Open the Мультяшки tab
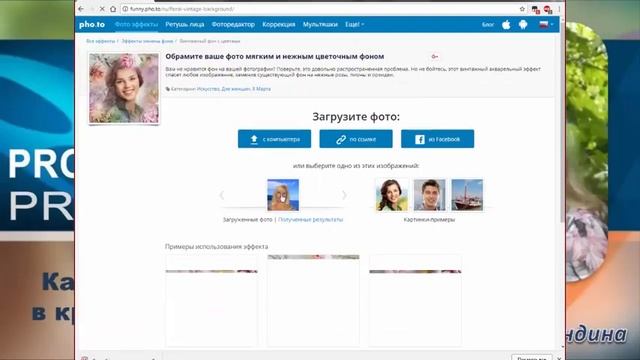 point(320,24)
